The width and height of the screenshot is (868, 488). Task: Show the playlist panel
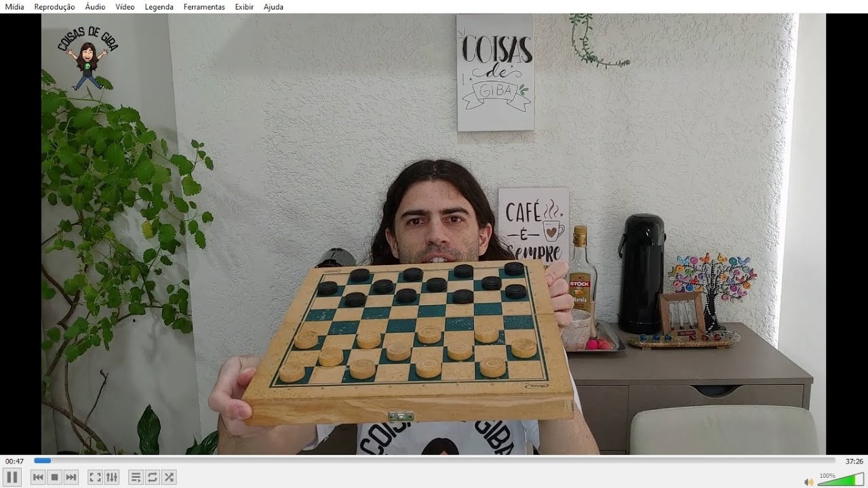(x=136, y=477)
